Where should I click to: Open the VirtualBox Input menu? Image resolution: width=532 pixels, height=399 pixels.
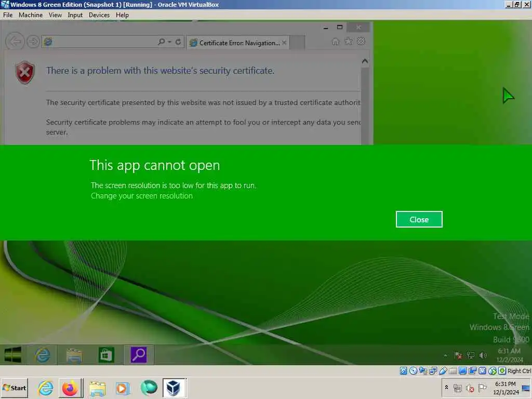point(75,15)
